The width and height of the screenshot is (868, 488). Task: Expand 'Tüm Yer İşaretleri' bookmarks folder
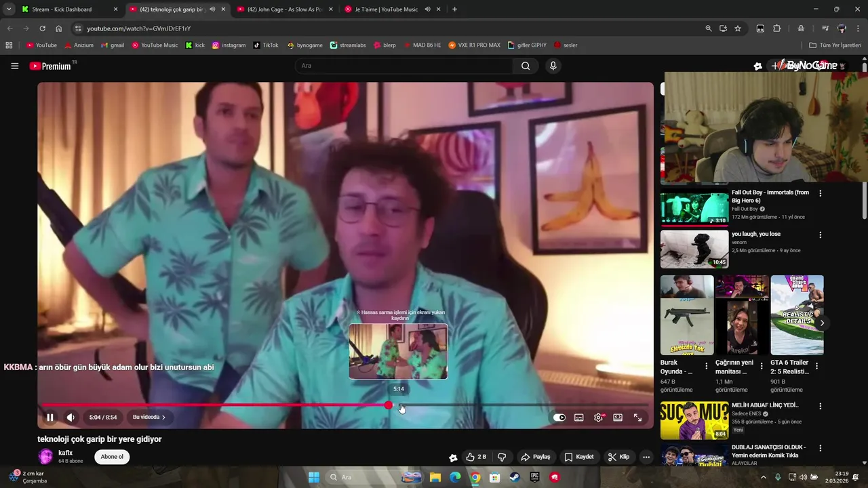pos(835,45)
